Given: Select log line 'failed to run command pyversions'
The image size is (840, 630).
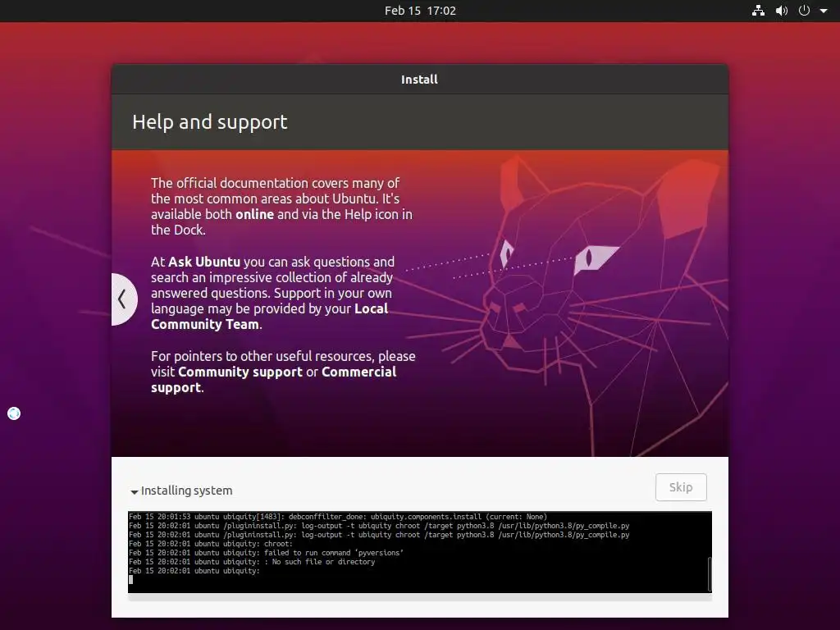Looking at the screenshot, I should coord(267,553).
